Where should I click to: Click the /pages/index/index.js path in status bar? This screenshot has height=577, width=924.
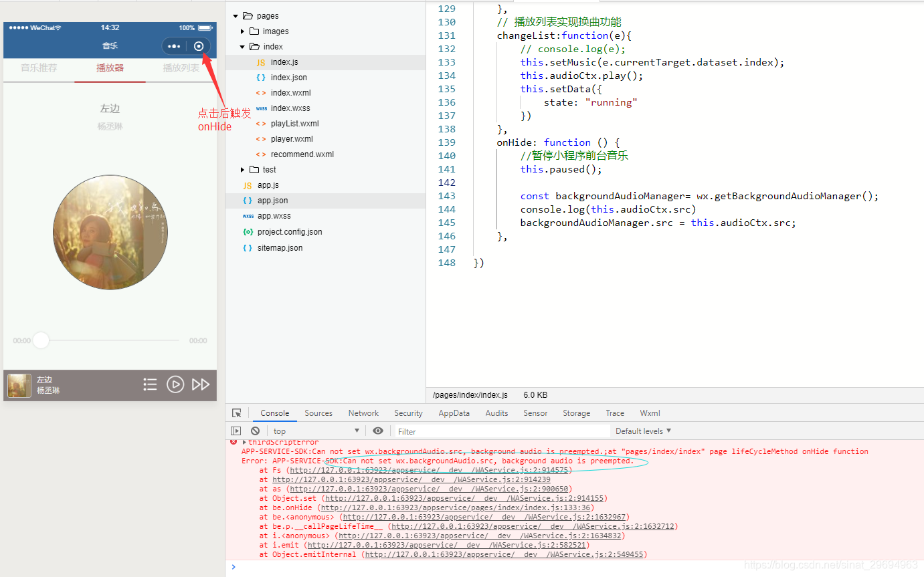tap(470, 395)
